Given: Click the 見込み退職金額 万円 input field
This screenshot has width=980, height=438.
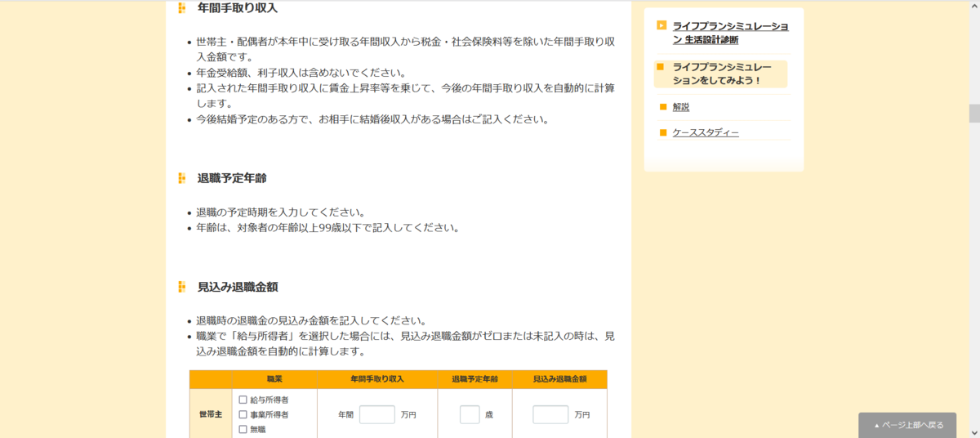Looking at the screenshot, I should pyautogui.click(x=550, y=414).
